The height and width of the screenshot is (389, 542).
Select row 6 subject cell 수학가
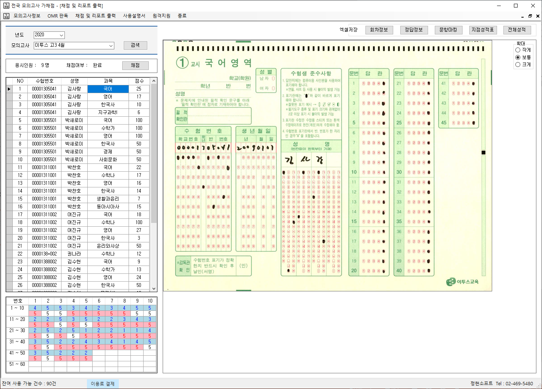point(108,128)
